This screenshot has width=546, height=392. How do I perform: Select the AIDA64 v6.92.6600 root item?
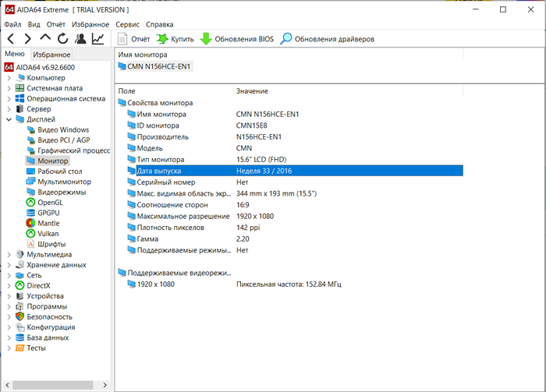pyautogui.click(x=40, y=67)
